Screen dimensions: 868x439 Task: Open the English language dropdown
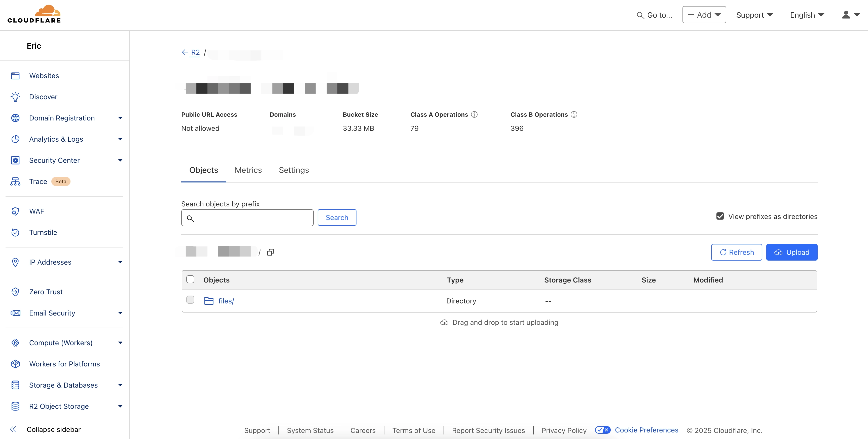pos(807,15)
